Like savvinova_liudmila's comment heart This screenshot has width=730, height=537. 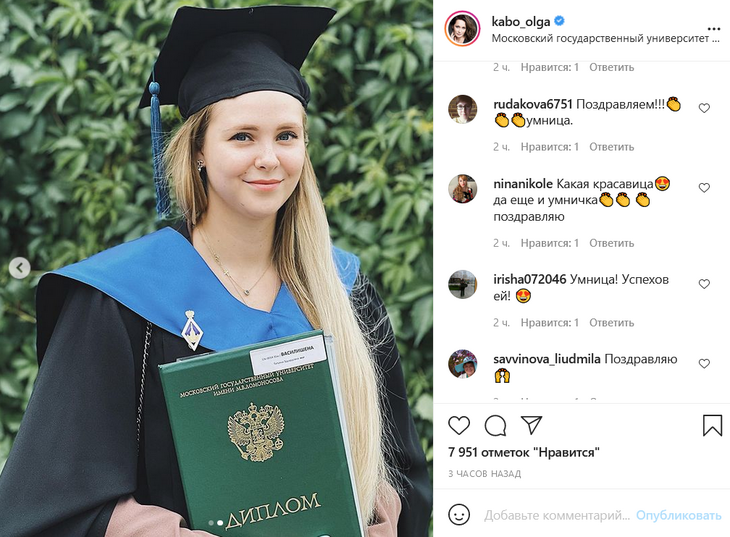704,364
